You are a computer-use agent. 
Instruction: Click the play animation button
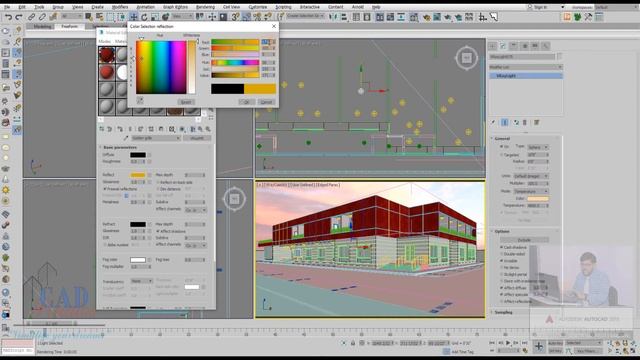508,343
